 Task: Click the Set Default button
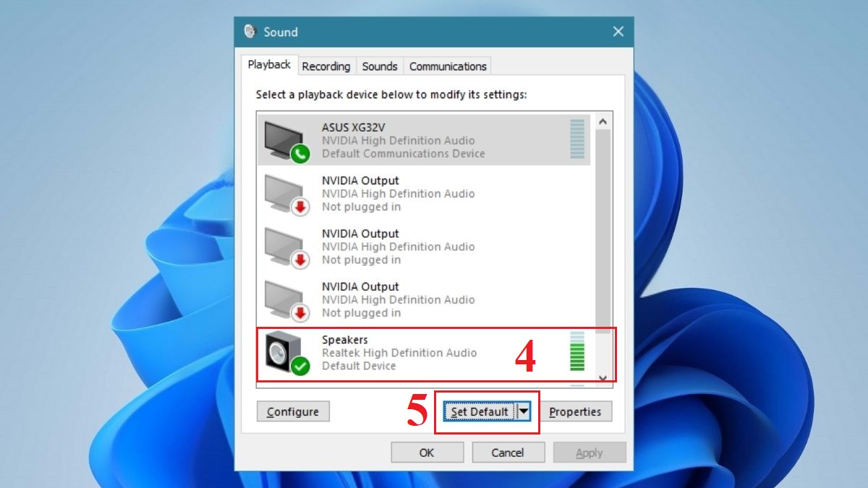pos(479,411)
